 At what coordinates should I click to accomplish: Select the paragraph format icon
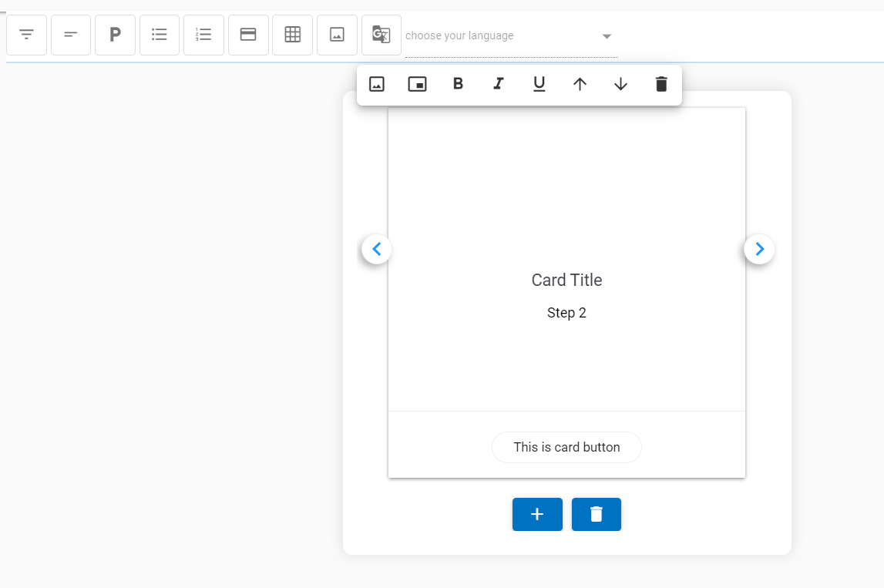click(115, 35)
